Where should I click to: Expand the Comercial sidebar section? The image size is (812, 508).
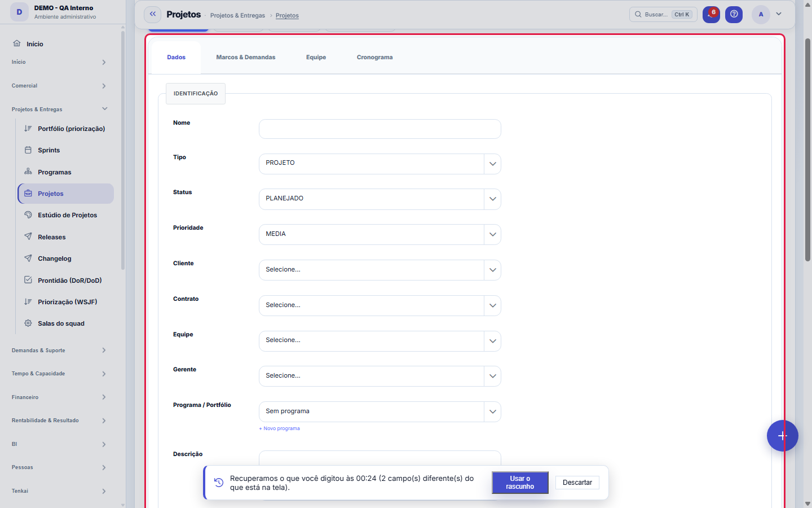point(59,86)
